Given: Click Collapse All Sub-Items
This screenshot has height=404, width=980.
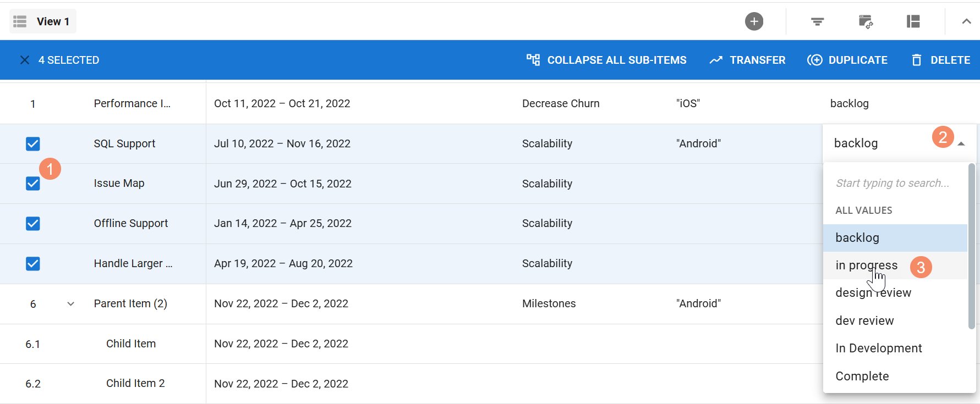Looking at the screenshot, I should (x=606, y=60).
